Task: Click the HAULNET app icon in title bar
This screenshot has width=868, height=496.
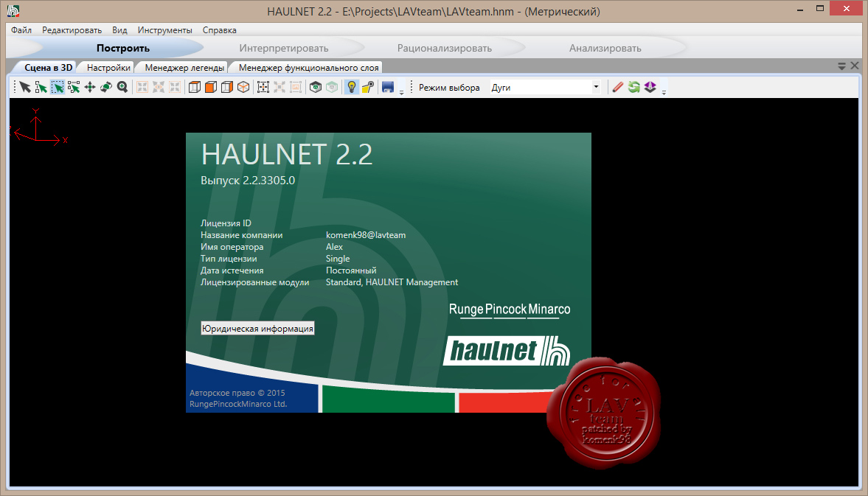Action: (13, 11)
